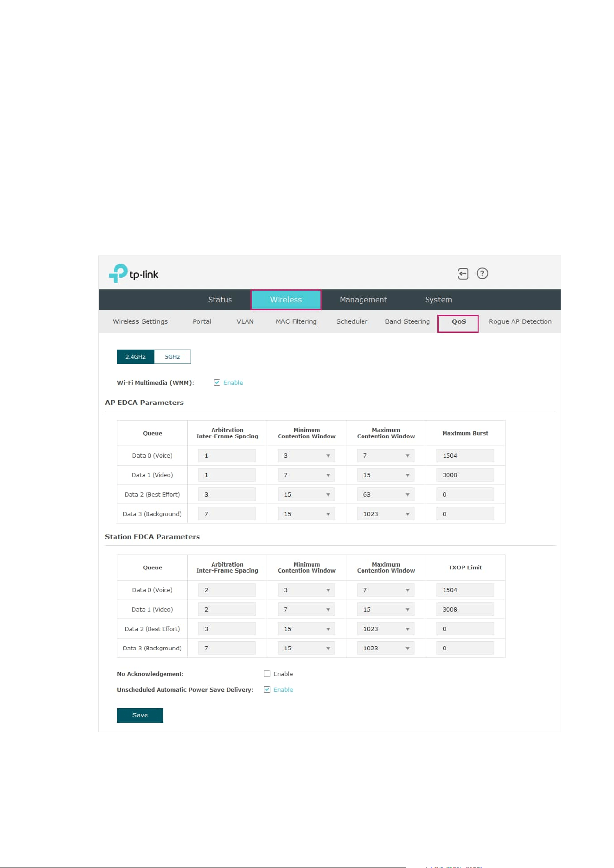Open Station Best Effort Maximum Contention dropdown
The height and width of the screenshot is (868, 614).
(385, 629)
